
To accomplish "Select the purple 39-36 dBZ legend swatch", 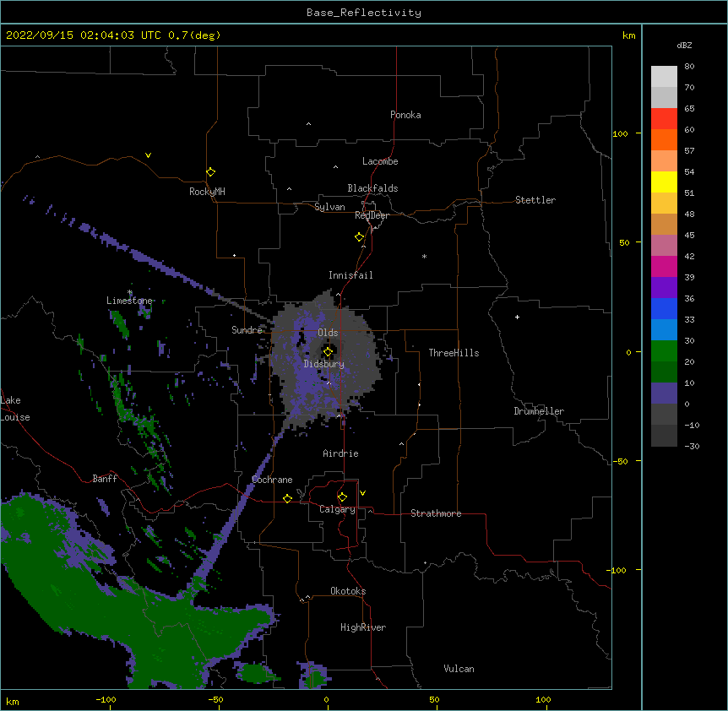I will (664, 288).
